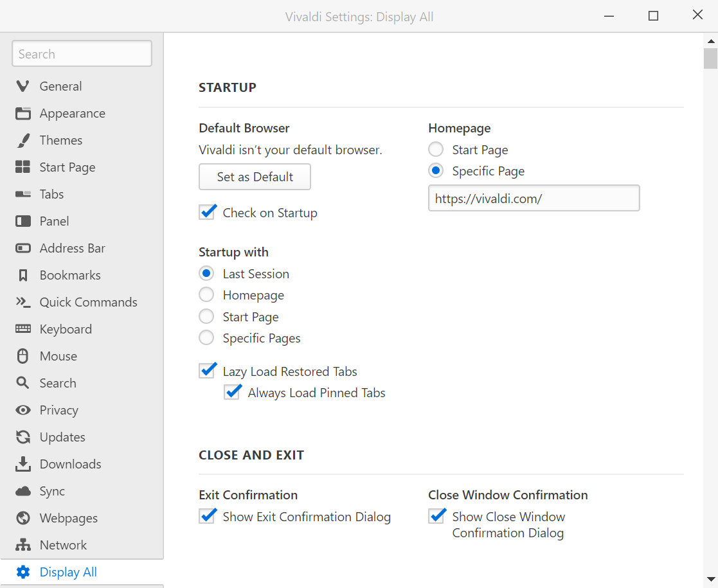Viewport: 718px width, 588px height.
Task: Choose Last Session startup option
Action: 206,273
